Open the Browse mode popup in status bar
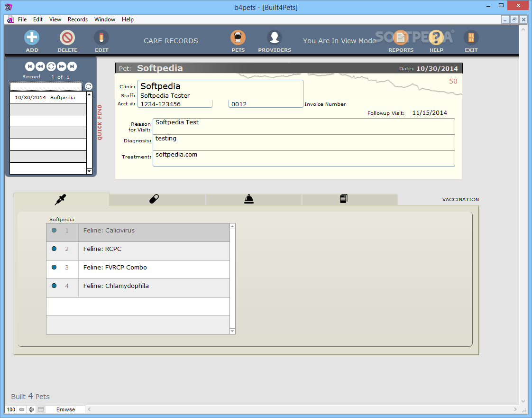Viewport: 532px width, 418px height. click(x=65, y=409)
